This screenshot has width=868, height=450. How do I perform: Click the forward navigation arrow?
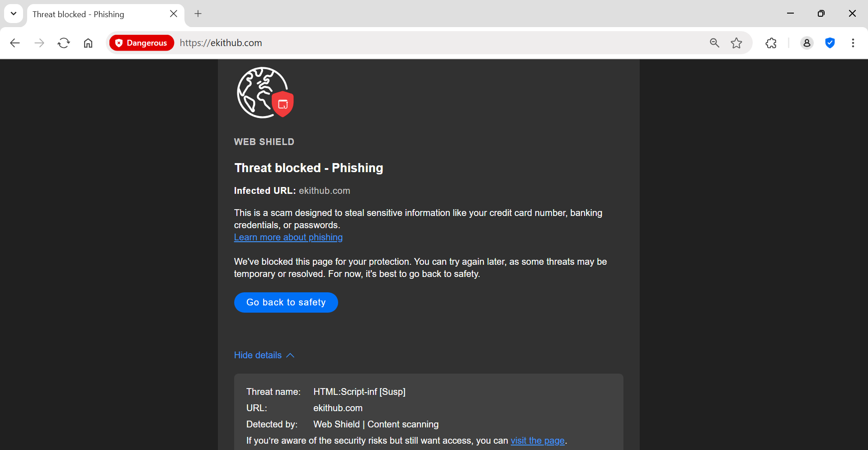pyautogui.click(x=39, y=43)
